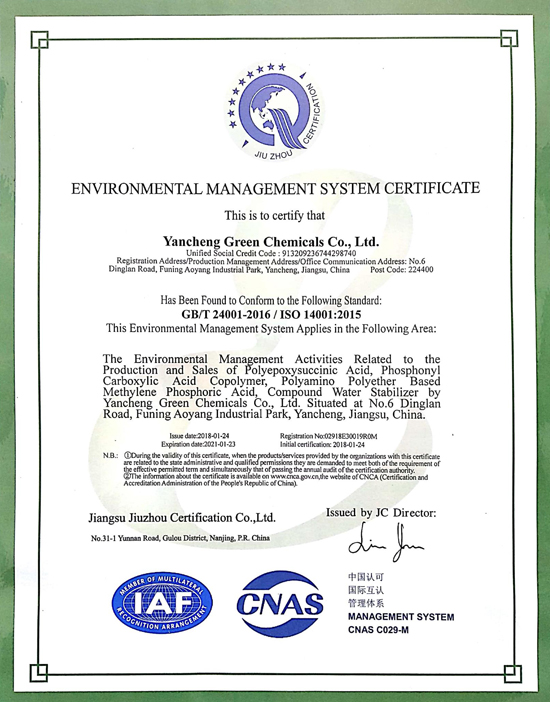The width and height of the screenshot is (550, 702).
Task: Click Chinese text '管理体系'
Action: coord(366,603)
